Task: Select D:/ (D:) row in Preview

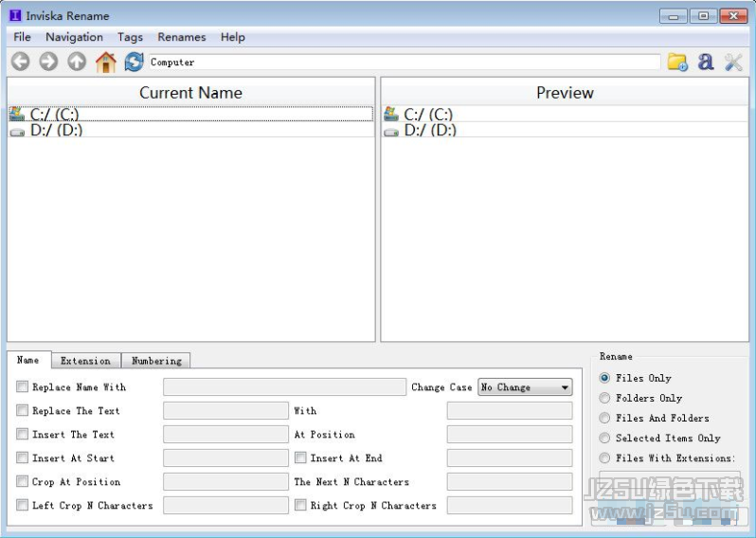Action: pyautogui.click(x=565, y=130)
